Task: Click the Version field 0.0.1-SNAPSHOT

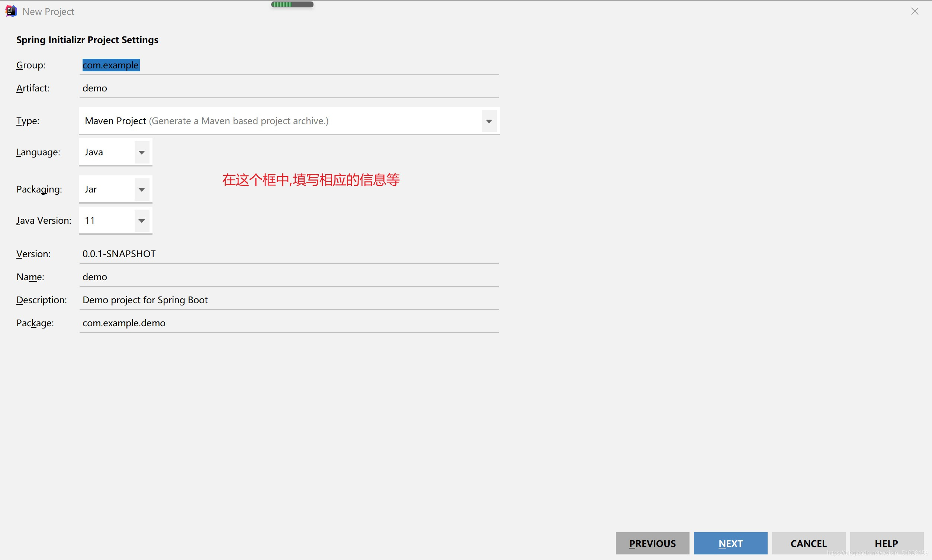Action: pos(289,254)
